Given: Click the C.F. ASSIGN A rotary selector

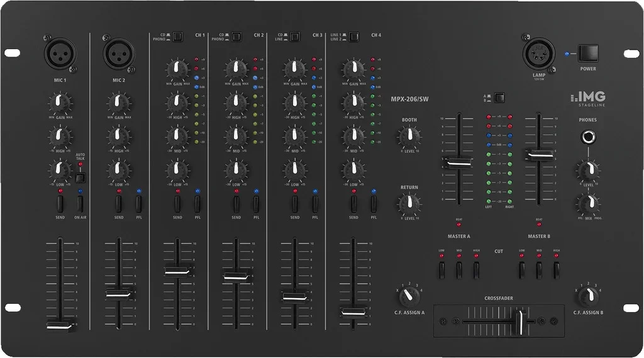Looking at the screenshot, I should click(x=409, y=294).
